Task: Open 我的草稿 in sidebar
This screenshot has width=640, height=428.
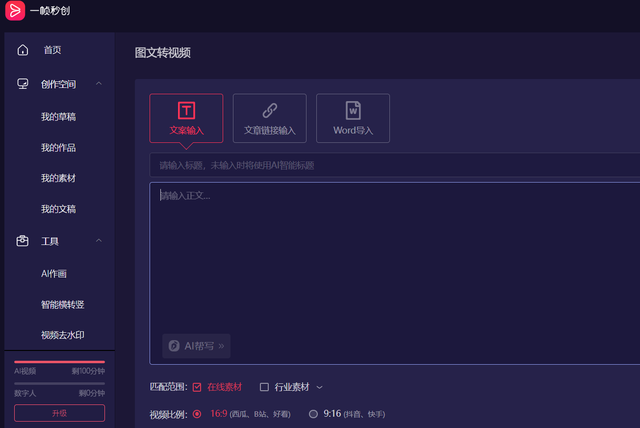Action: coord(58,117)
